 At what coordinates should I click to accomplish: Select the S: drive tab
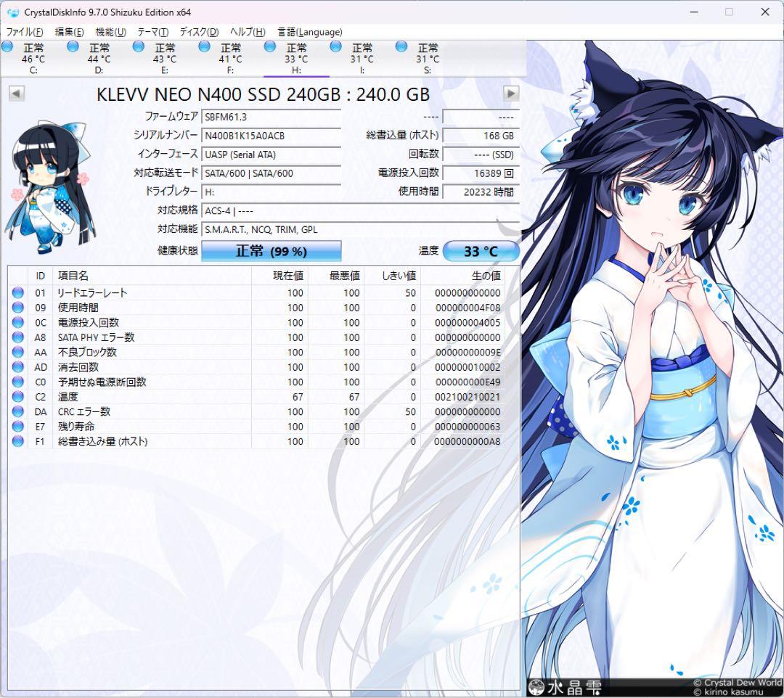click(x=428, y=59)
